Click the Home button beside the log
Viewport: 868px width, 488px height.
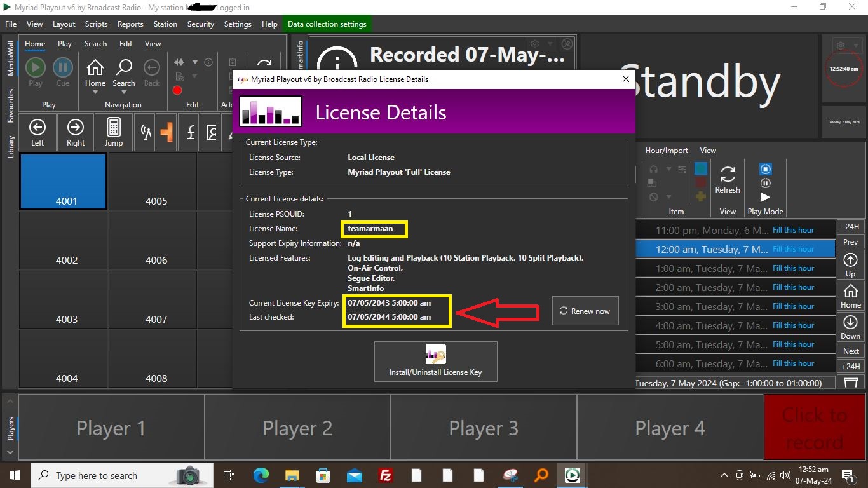click(x=851, y=295)
